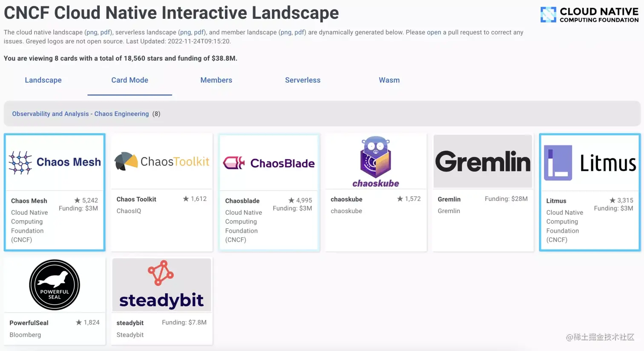Open the serverless landscape png link
This screenshot has height=351, width=644.
pos(185,32)
